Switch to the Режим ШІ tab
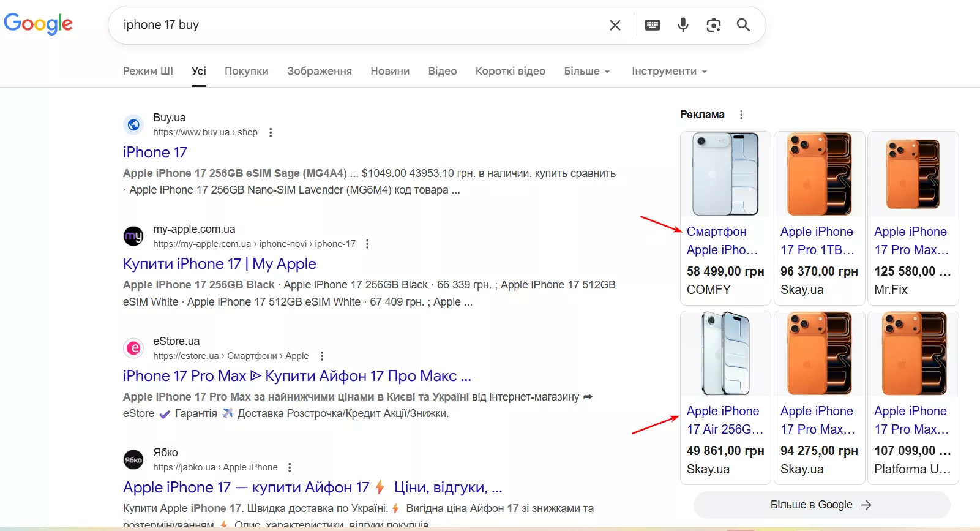The height and width of the screenshot is (531, 980). (148, 71)
